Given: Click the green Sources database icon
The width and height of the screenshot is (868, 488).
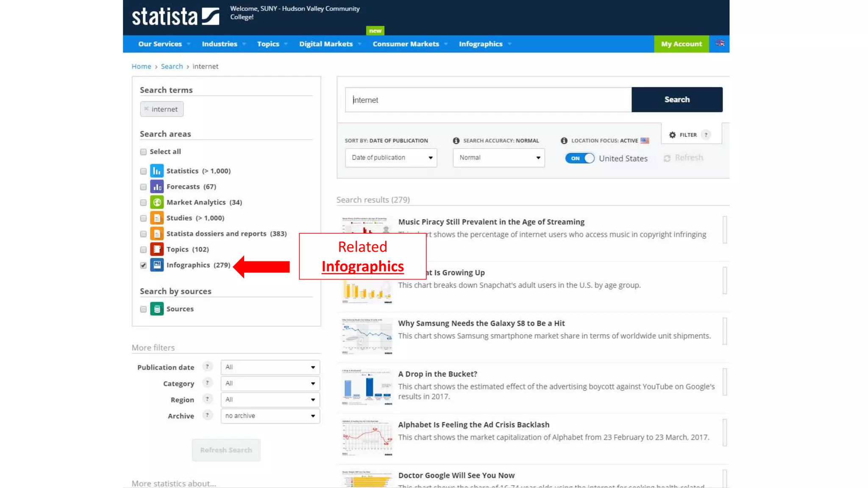Looking at the screenshot, I should click(x=157, y=309).
